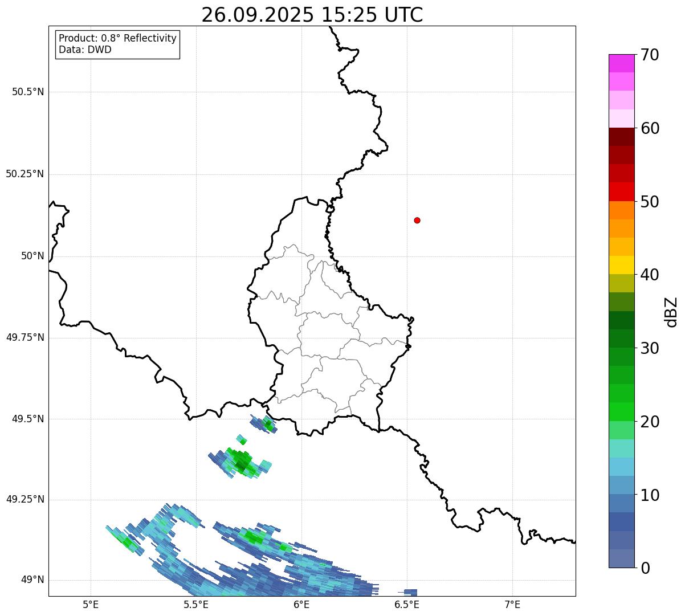Click the 50.25°N latitude label
Image resolution: width=685 pixels, height=616 pixels.
25,174
